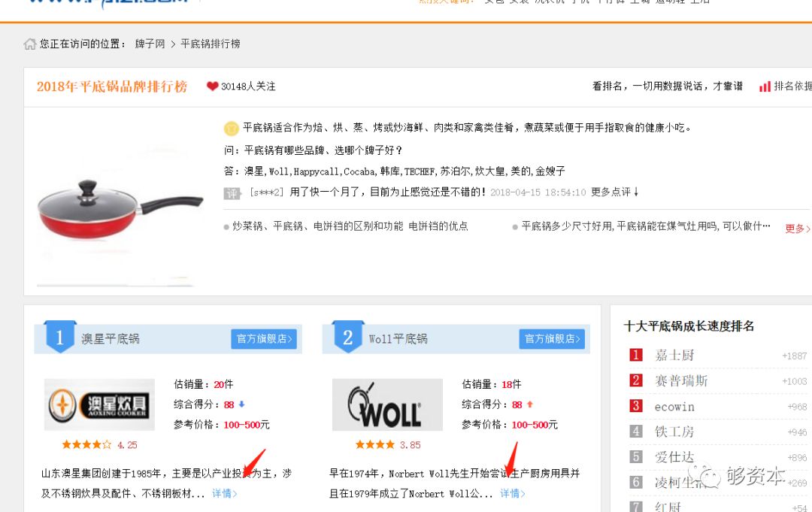Open Woll 官方旗舰店 button
The height and width of the screenshot is (512, 812).
(x=552, y=339)
